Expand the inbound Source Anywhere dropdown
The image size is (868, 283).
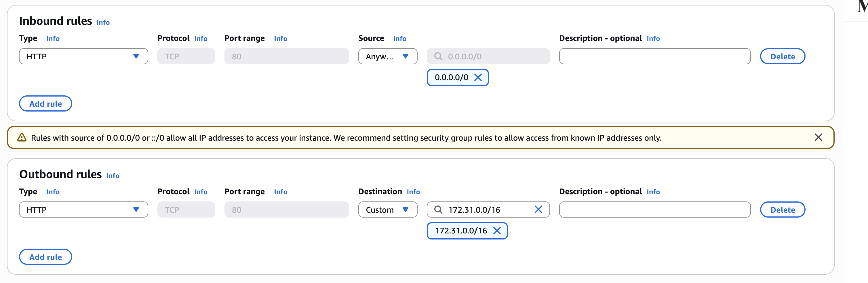387,56
